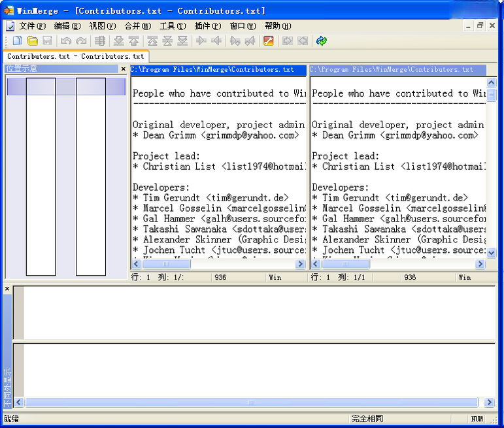
Task: Click Copy right and advance icon
Action: click(x=235, y=41)
